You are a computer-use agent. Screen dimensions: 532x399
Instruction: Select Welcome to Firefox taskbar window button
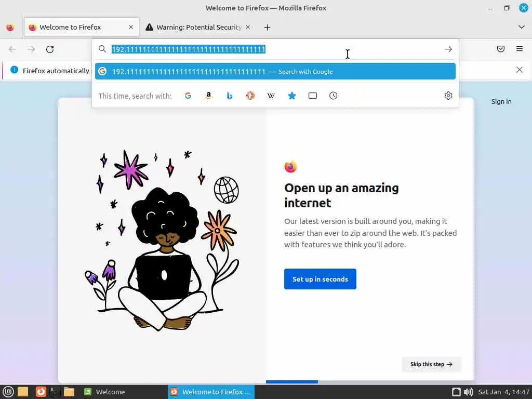point(211,392)
